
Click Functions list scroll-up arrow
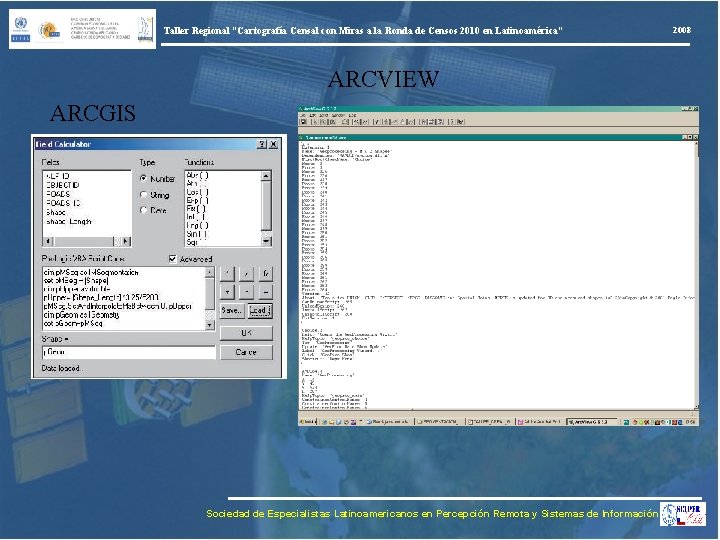click(x=266, y=176)
